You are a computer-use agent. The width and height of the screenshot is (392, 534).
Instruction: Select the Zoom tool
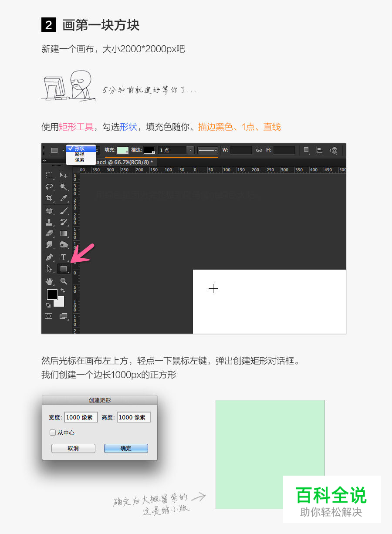pos(64,281)
